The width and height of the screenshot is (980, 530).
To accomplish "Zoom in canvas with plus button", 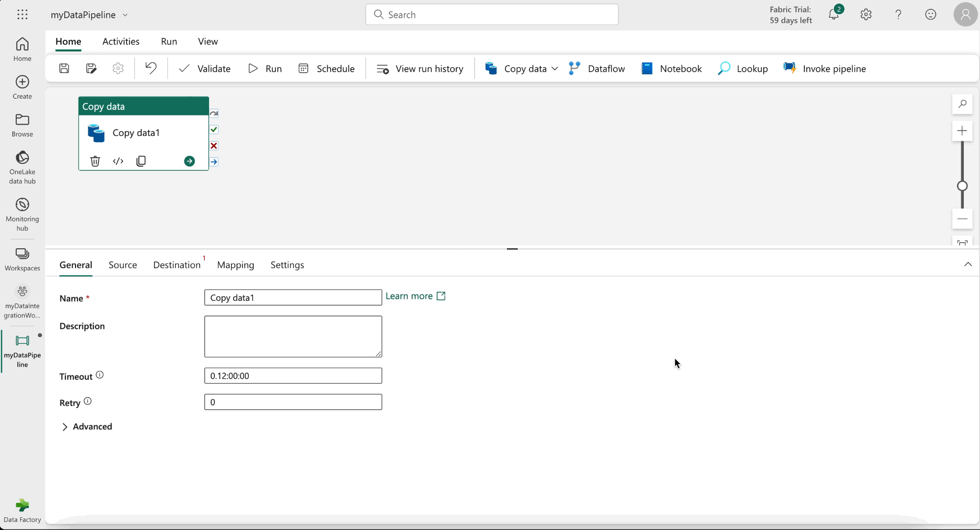I will click(962, 131).
